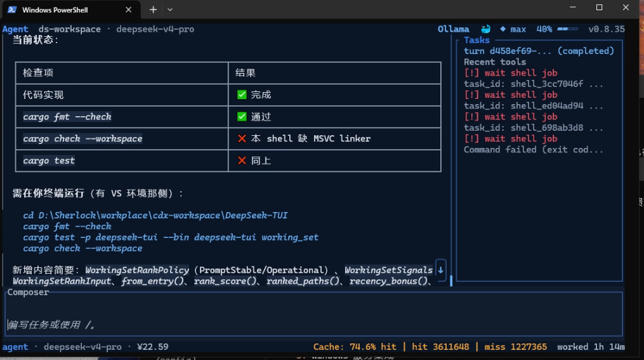Click the green check beside 完成

242,95
